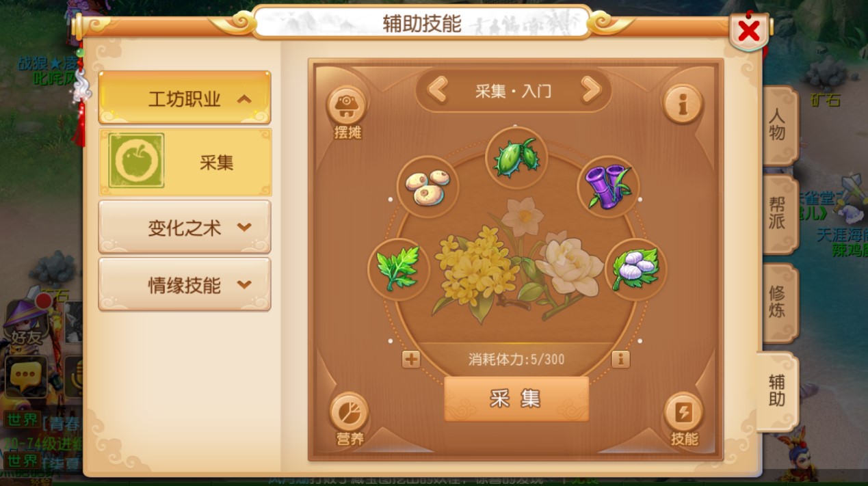Click the 采集 gather button
This screenshot has width=868, height=486.
coord(516,399)
